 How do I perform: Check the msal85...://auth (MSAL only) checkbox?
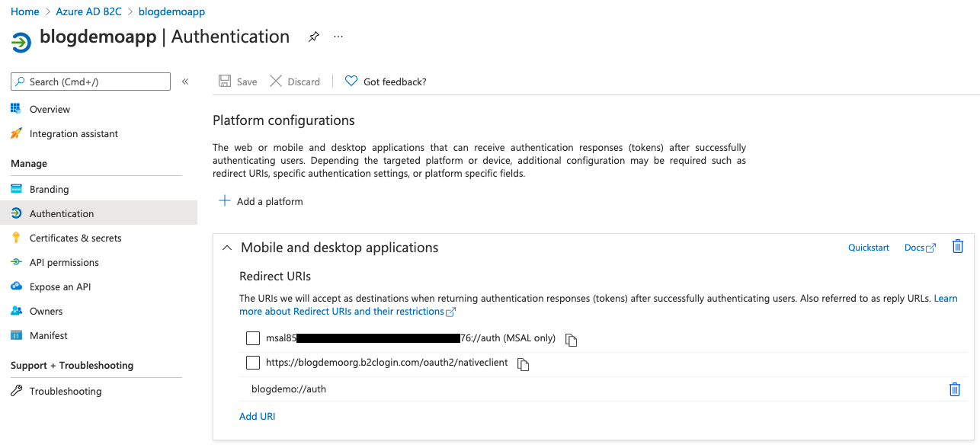point(253,338)
